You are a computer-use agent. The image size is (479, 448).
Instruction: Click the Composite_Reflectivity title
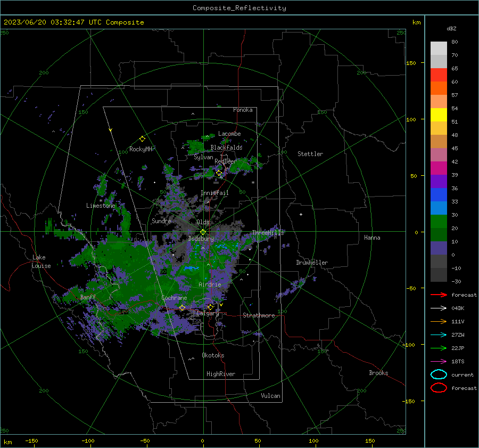[x=240, y=8]
